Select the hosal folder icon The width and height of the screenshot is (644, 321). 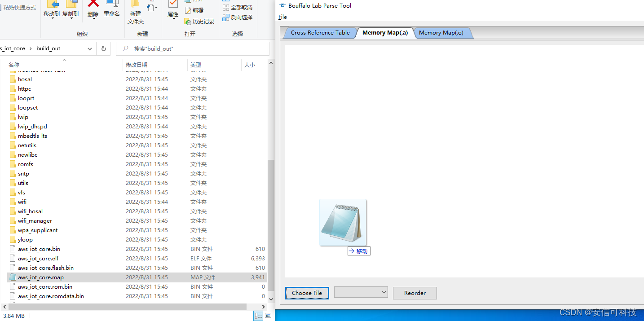point(13,79)
